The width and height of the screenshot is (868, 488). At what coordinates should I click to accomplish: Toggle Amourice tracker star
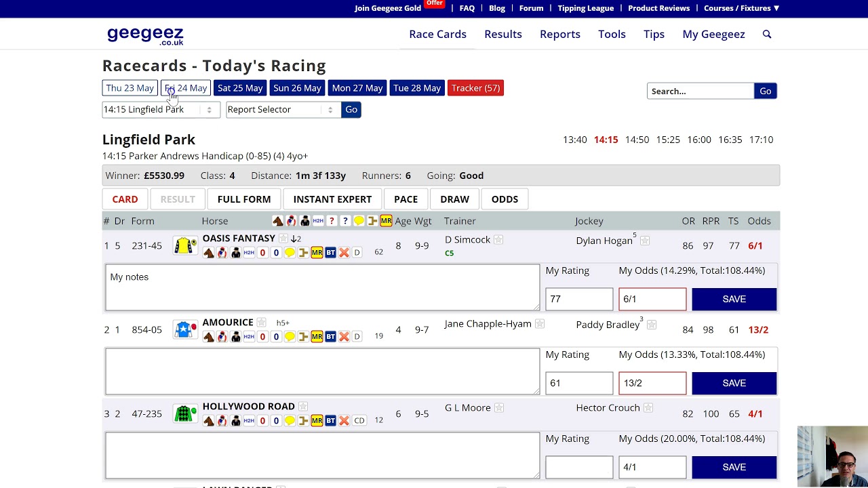pos(262,323)
